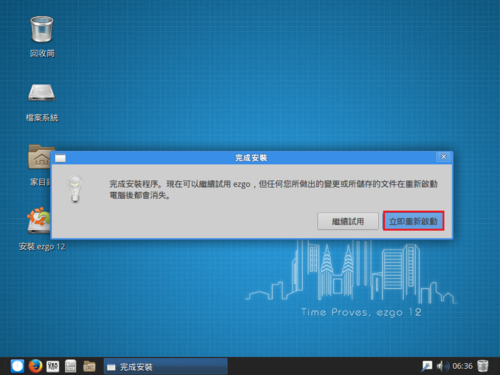The image size is (500, 375).
Task: Open the start menu in taskbar
Action: pyautogui.click(x=17, y=366)
